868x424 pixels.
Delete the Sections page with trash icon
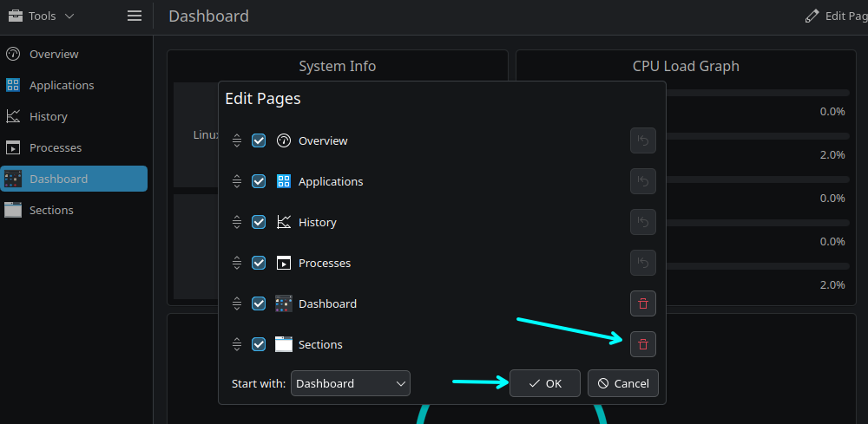tap(642, 344)
